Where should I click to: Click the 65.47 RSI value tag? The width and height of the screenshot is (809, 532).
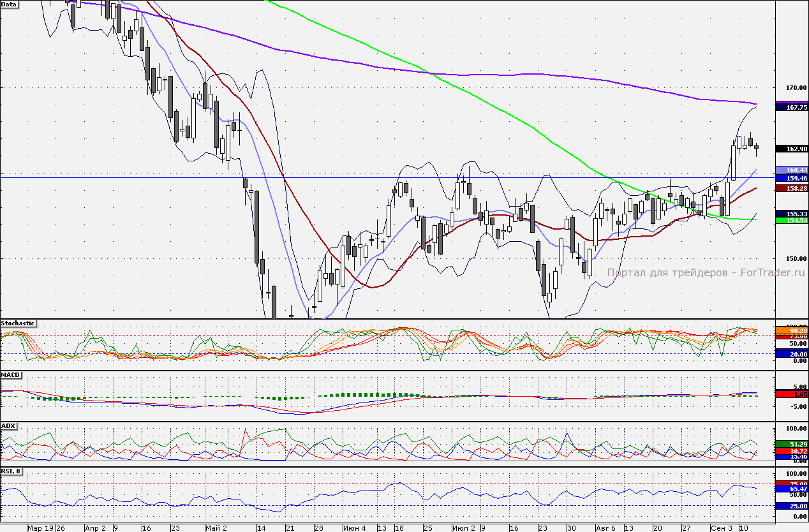792,488
